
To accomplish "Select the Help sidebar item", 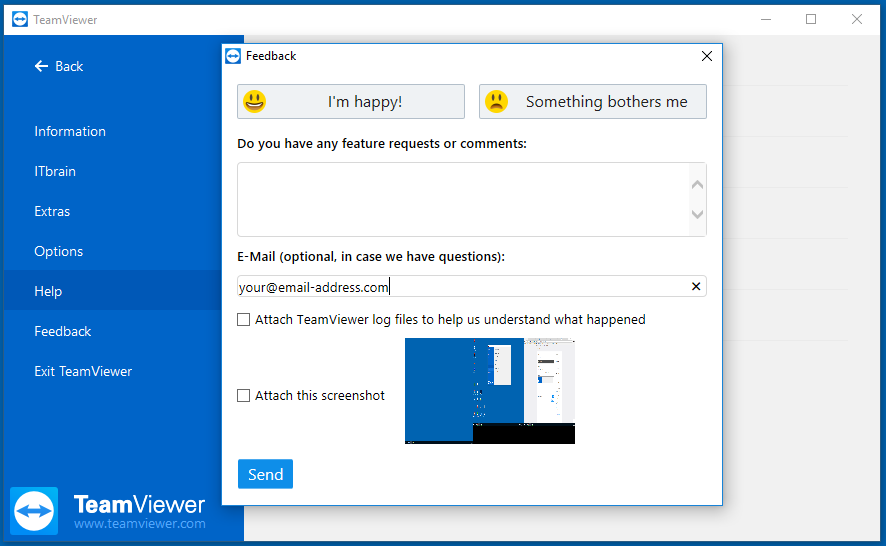I will [112, 291].
